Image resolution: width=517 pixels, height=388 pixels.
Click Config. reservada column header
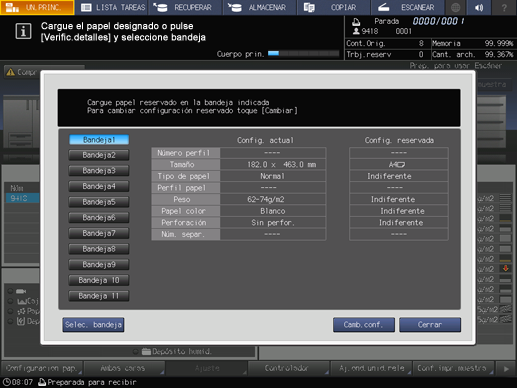399,140
